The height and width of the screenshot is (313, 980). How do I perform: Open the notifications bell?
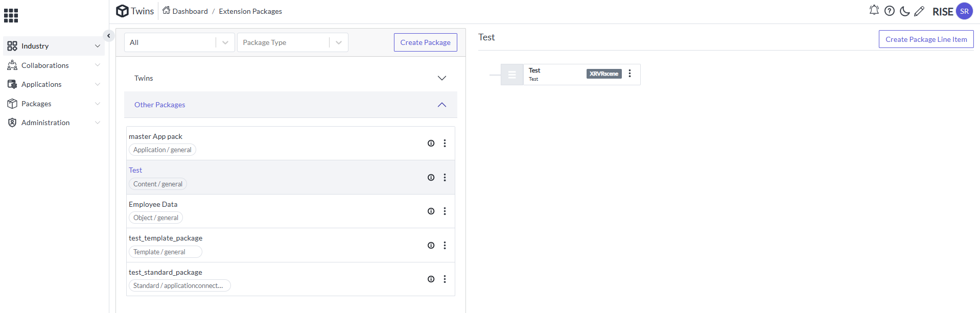[x=874, y=10]
